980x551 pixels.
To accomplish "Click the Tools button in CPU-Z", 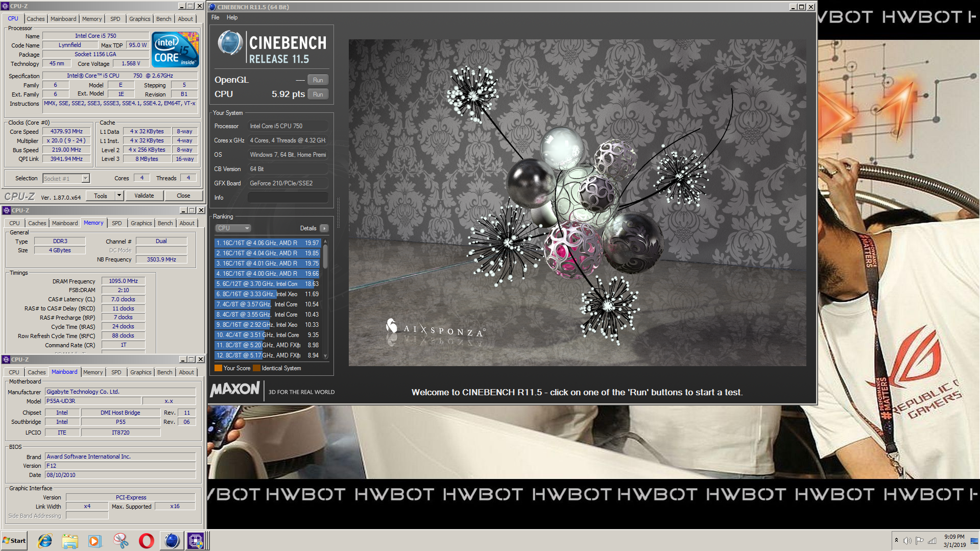I will (x=101, y=196).
